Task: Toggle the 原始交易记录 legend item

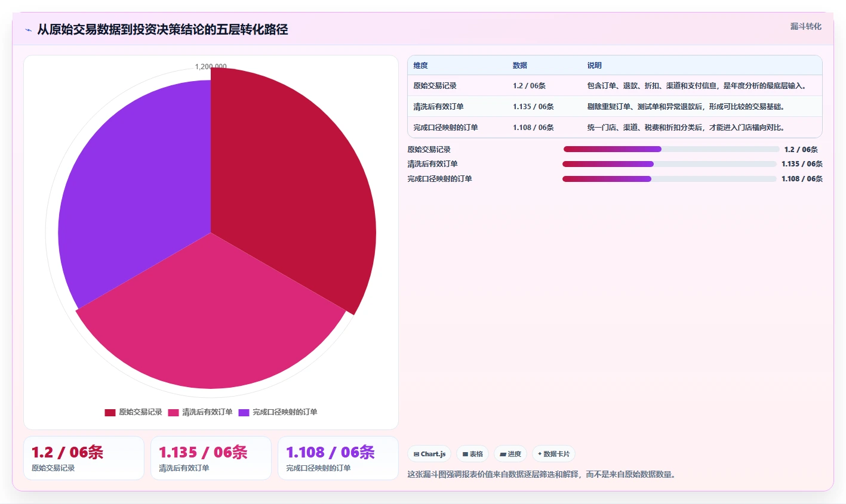Action: [x=133, y=412]
